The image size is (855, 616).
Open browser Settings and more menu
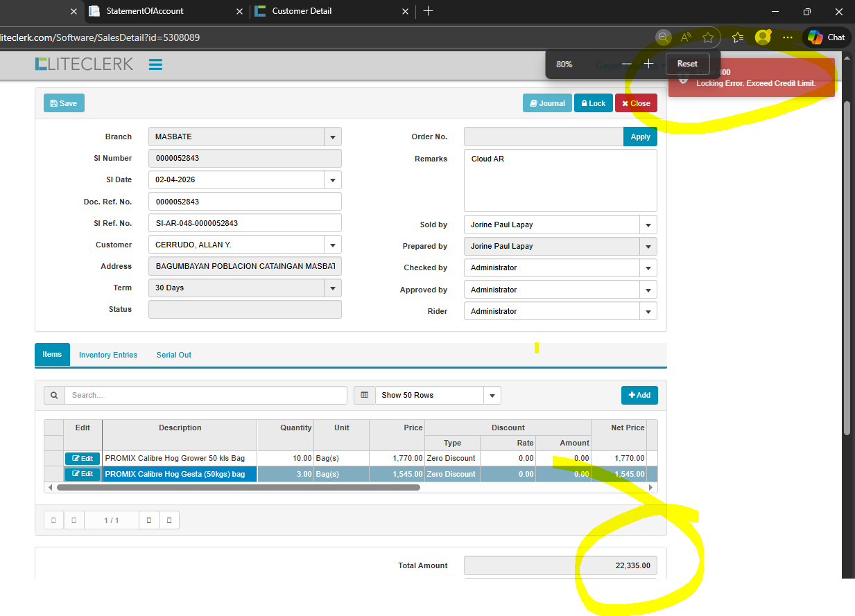[788, 37]
